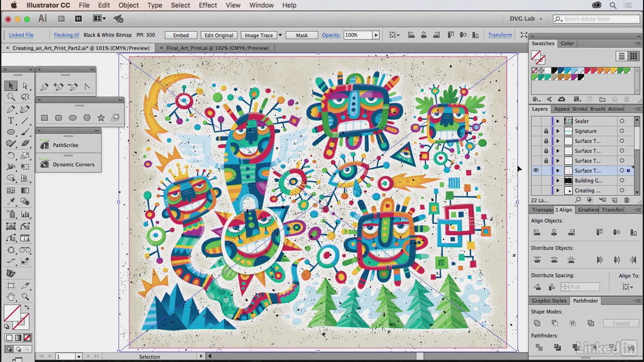Switch to Final_Art_Print.ai document tab

coord(217,48)
